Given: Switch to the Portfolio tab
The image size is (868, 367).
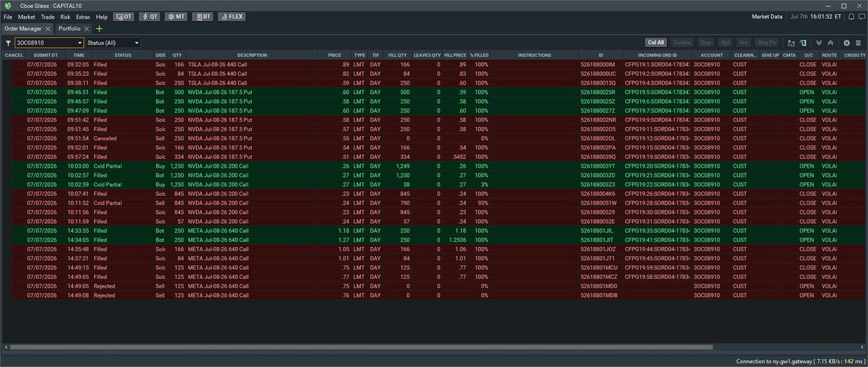Looking at the screenshot, I should pos(70,29).
